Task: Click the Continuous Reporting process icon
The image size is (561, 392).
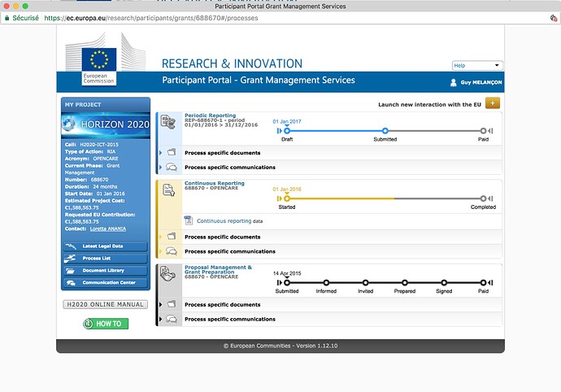Action: pos(169,189)
